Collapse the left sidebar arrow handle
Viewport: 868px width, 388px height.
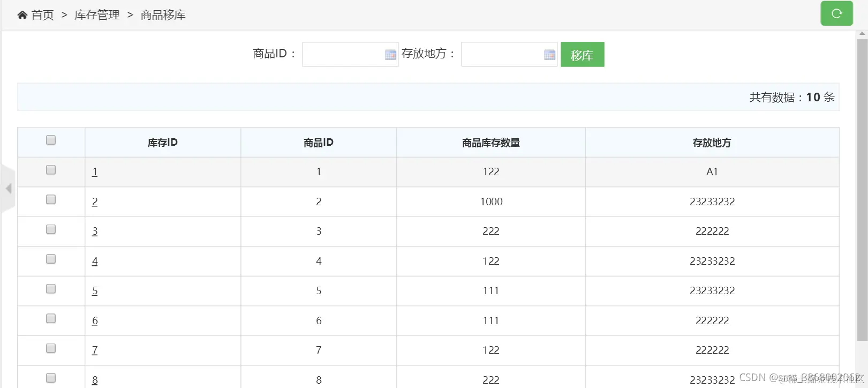point(8,189)
